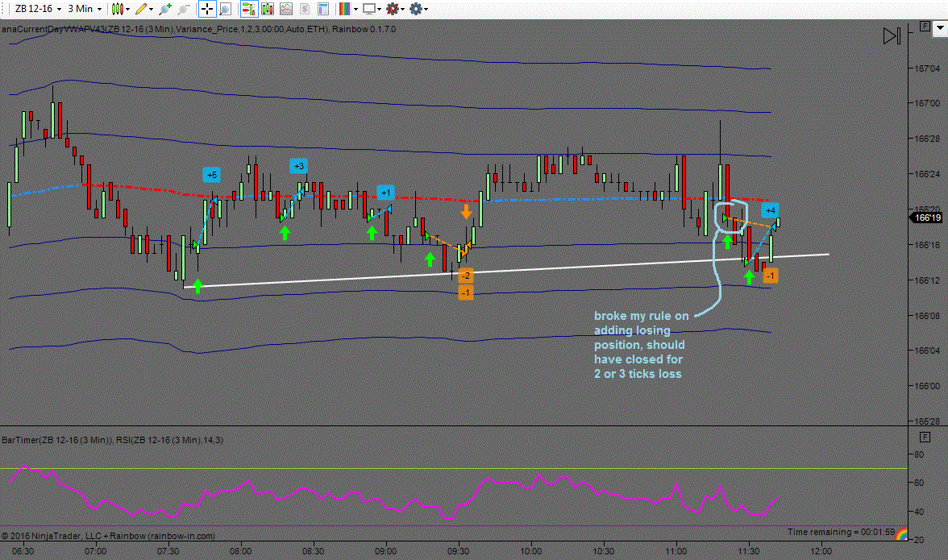
Task: Click the 09:00 time axis label
Action: point(385,551)
